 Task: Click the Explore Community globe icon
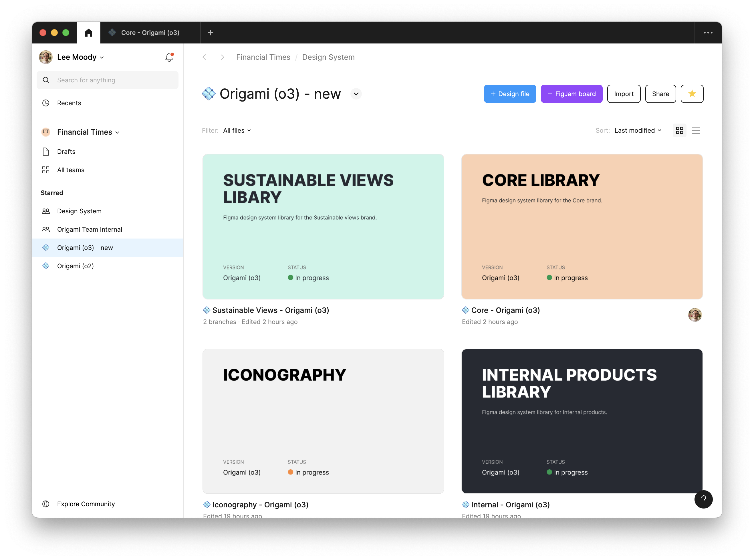coord(46,503)
